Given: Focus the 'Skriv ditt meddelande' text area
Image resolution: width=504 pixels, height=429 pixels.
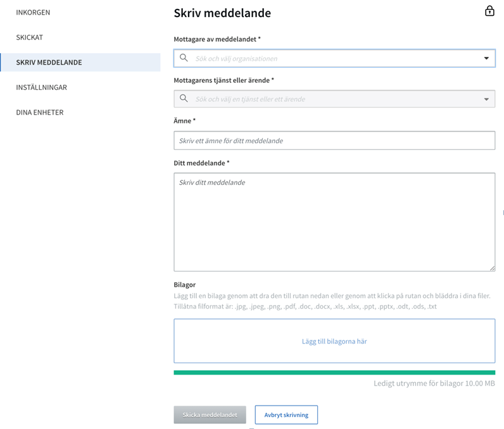Looking at the screenshot, I should pos(334,221).
